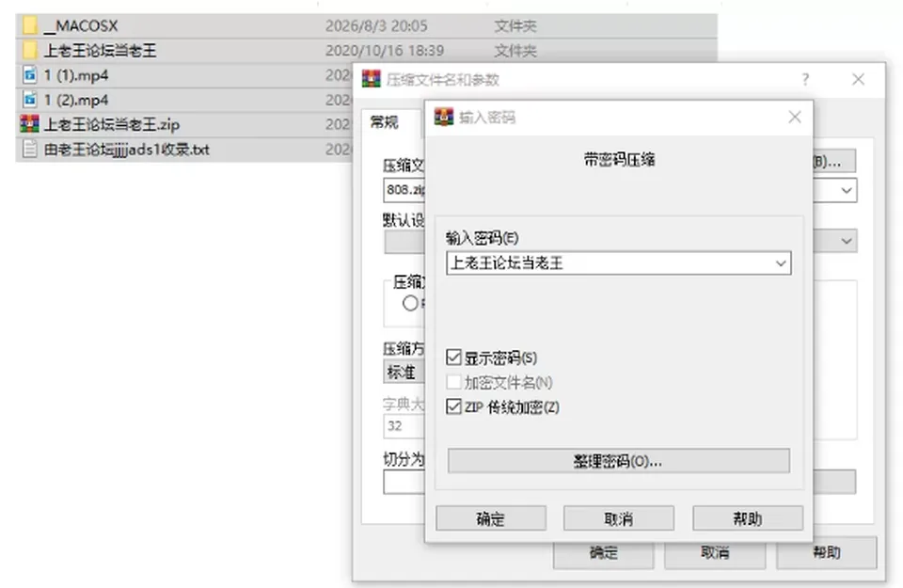
Task: Click the browse (B)... button
Action: point(834,162)
